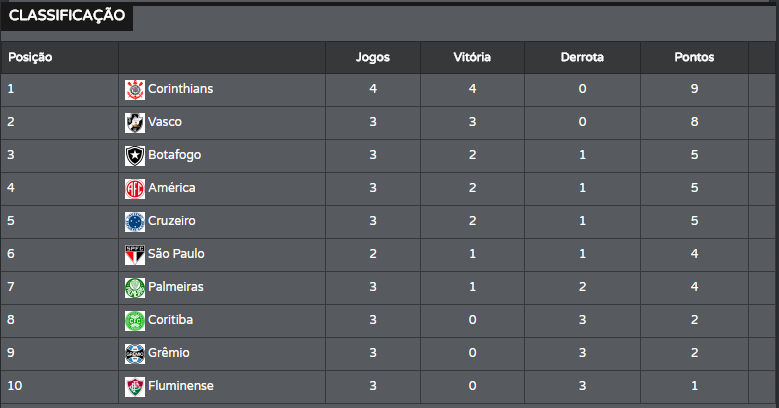779x408 pixels.
Task: Click Corinthians' points value 9
Action: click(x=694, y=89)
